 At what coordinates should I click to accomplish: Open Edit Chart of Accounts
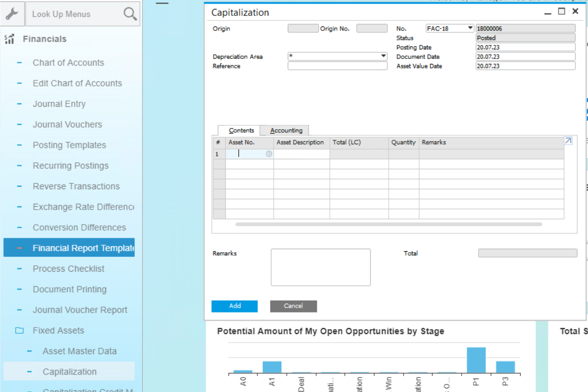(77, 83)
